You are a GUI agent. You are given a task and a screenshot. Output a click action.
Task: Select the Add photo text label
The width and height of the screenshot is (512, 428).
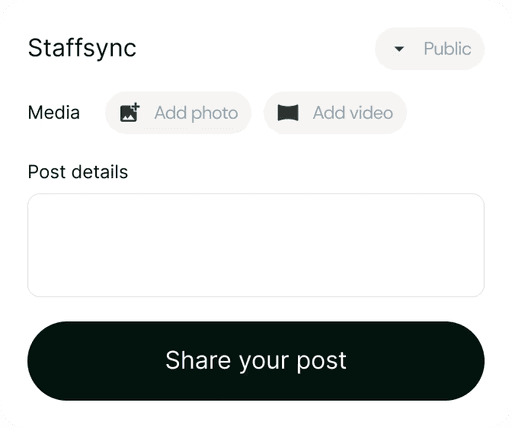click(x=196, y=113)
